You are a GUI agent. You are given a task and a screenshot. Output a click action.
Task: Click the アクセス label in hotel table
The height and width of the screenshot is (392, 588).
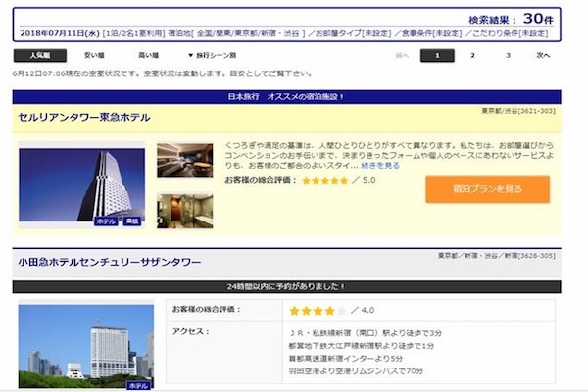point(190,331)
